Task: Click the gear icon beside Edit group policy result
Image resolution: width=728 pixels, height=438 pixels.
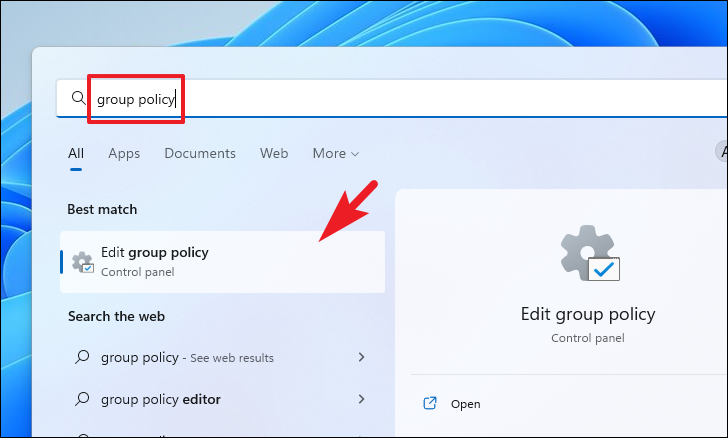Action: pos(83,262)
